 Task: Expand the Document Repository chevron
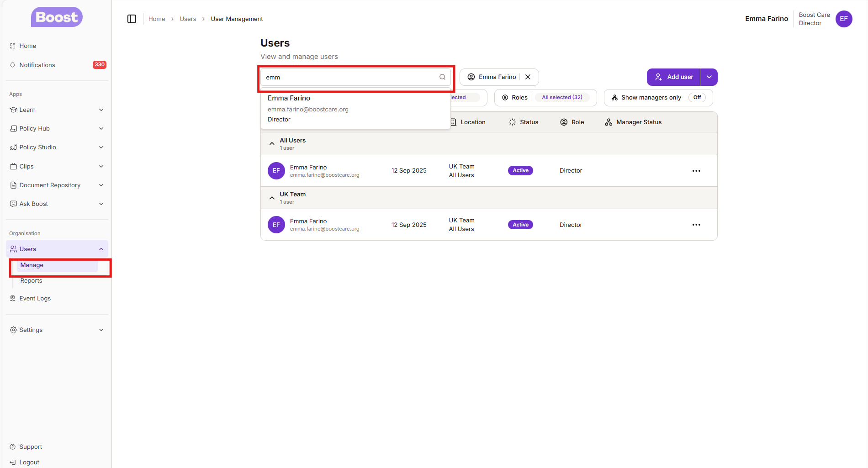(101, 185)
